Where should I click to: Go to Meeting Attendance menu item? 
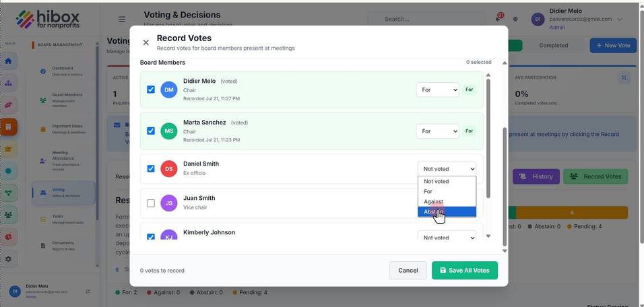coord(64,160)
